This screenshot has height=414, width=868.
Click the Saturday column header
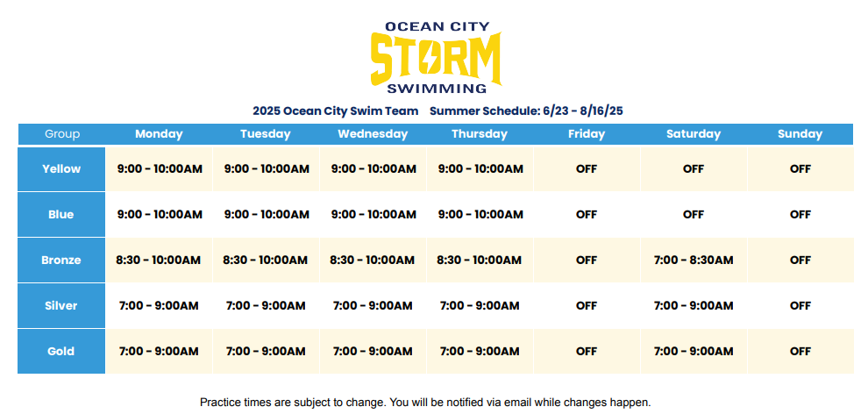point(693,134)
